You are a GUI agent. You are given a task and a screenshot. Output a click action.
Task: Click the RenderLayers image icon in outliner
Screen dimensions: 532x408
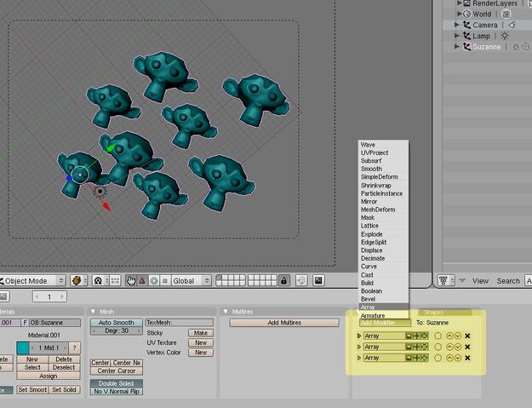(467, 3)
